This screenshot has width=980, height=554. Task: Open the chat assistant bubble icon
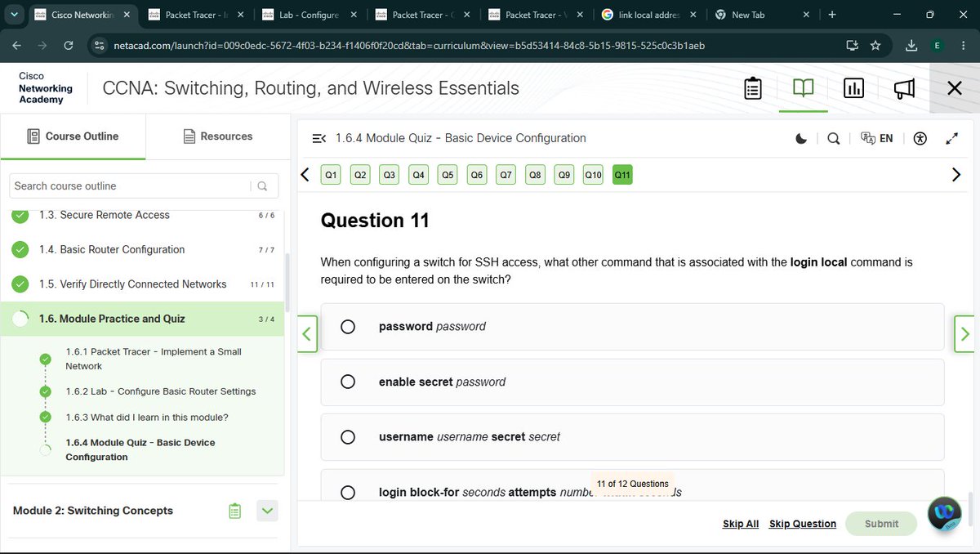(x=945, y=514)
